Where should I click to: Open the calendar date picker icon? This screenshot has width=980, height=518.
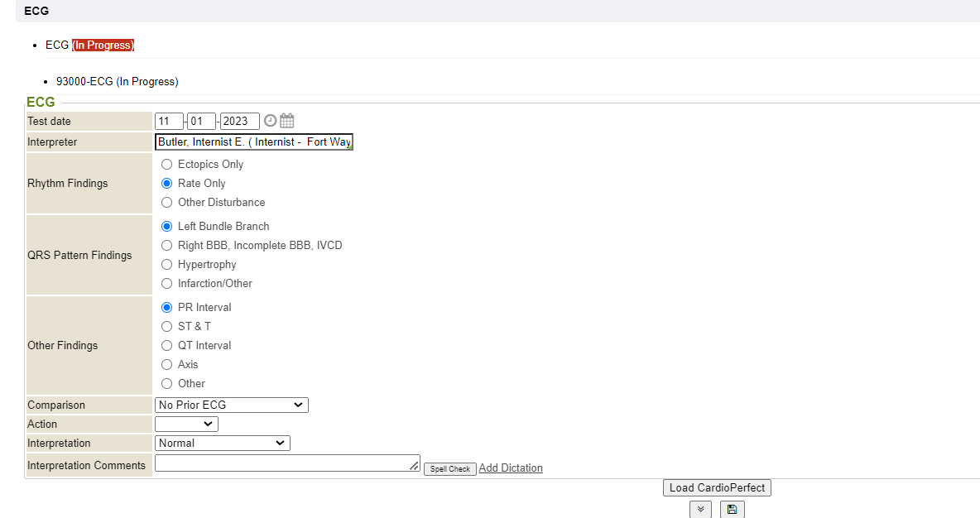pos(287,121)
